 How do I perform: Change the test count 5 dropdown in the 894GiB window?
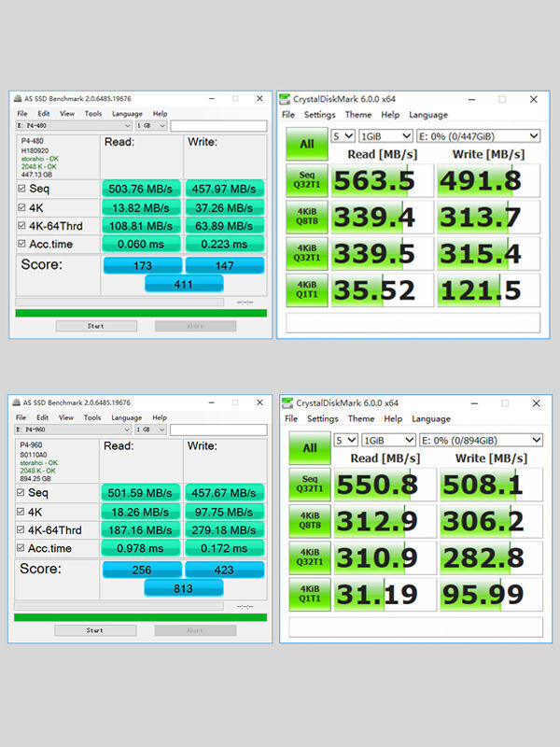[345, 440]
